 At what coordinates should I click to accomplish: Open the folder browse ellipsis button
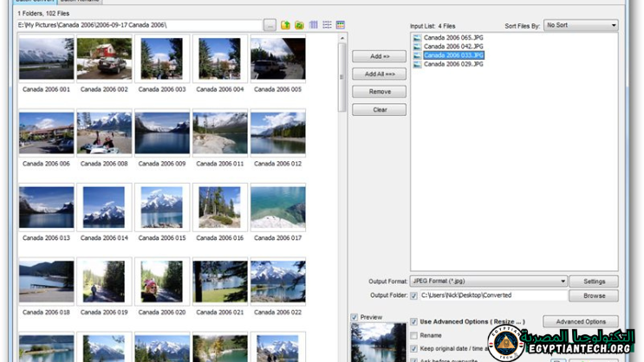[270, 25]
